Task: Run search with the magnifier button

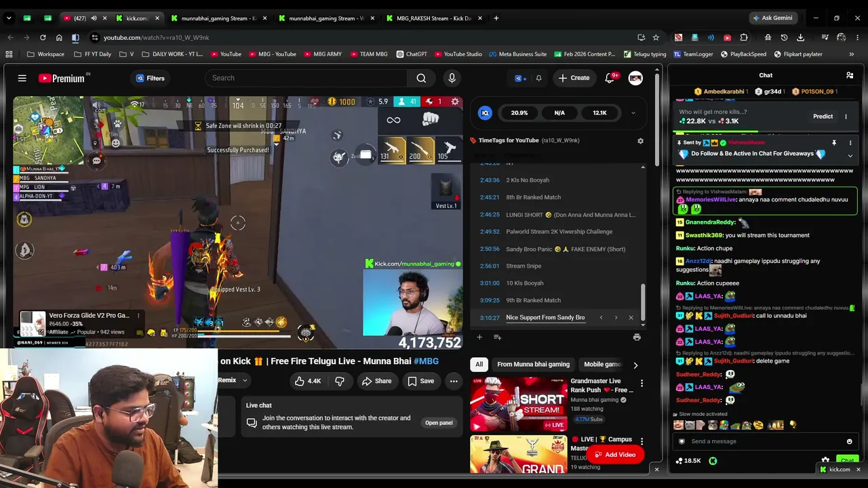Action: [421, 78]
